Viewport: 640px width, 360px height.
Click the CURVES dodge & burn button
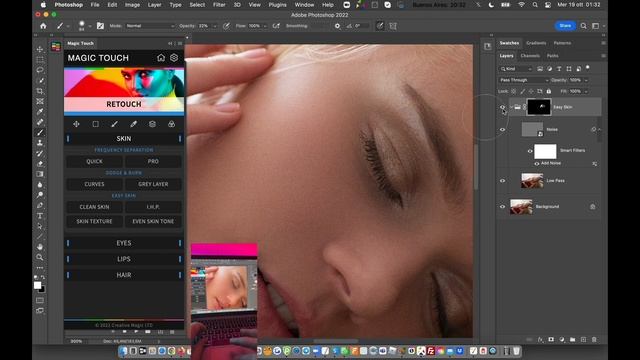pyautogui.click(x=94, y=184)
